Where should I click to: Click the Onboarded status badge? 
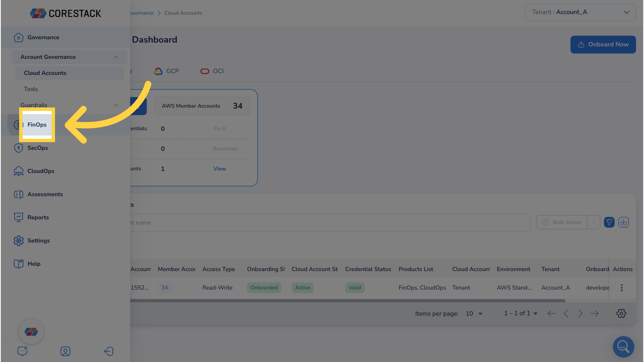point(264,288)
